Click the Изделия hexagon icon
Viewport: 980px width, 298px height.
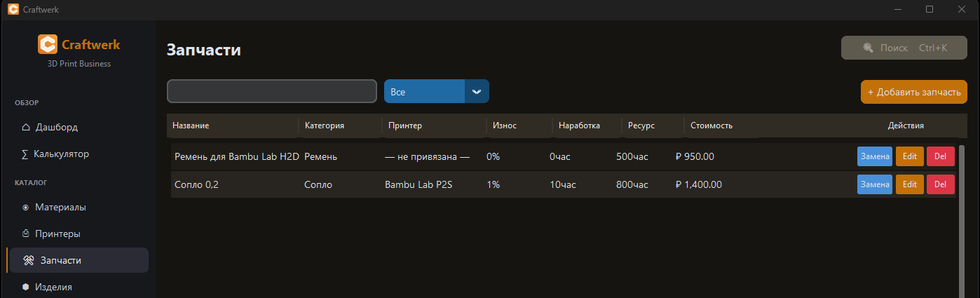pyautogui.click(x=26, y=287)
